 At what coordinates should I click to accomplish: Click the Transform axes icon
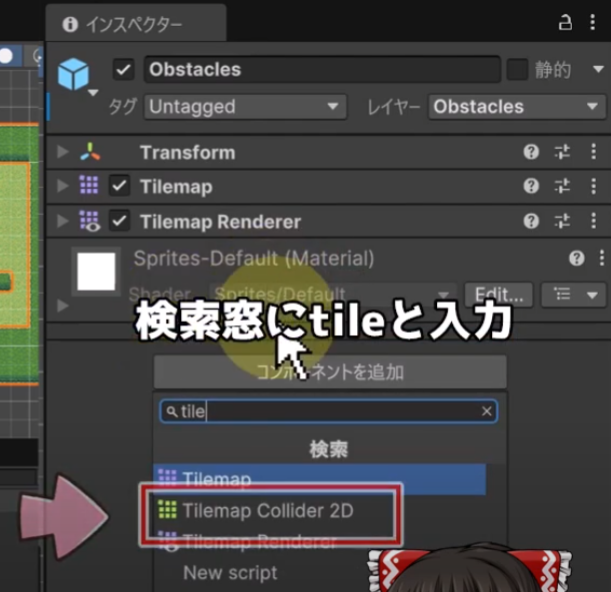tap(90, 152)
